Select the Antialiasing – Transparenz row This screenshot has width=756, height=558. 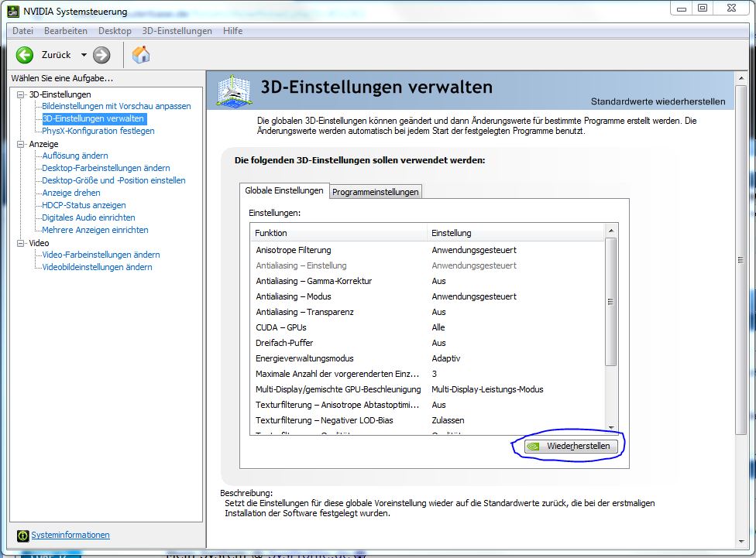point(427,312)
